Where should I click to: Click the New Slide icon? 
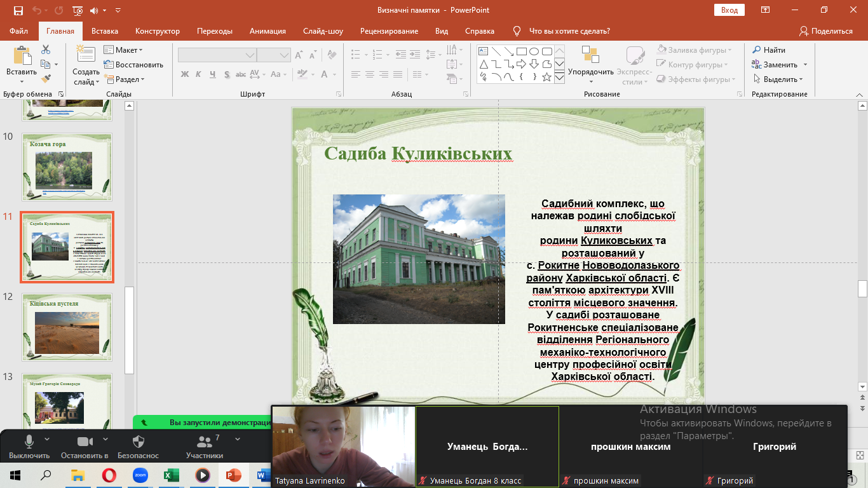coord(86,55)
